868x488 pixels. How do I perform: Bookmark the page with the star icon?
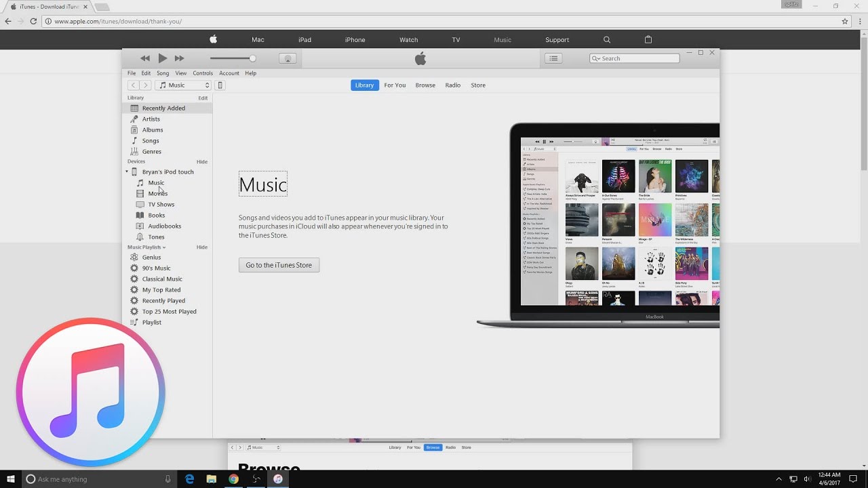coord(845,21)
